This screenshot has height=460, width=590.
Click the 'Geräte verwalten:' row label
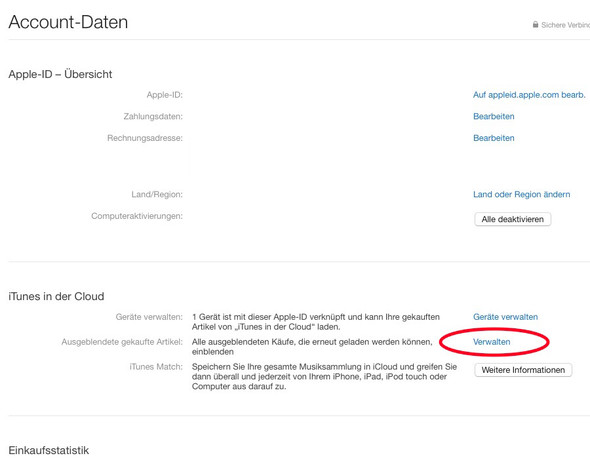pyautogui.click(x=149, y=317)
